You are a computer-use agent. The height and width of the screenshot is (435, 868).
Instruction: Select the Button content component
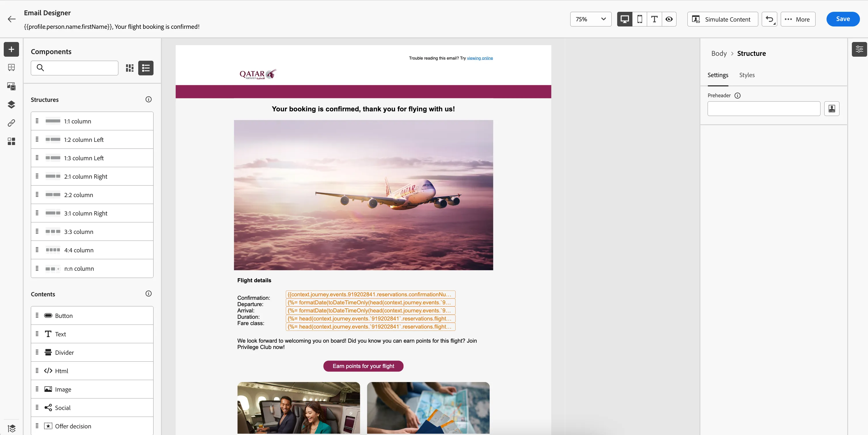tap(92, 316)
